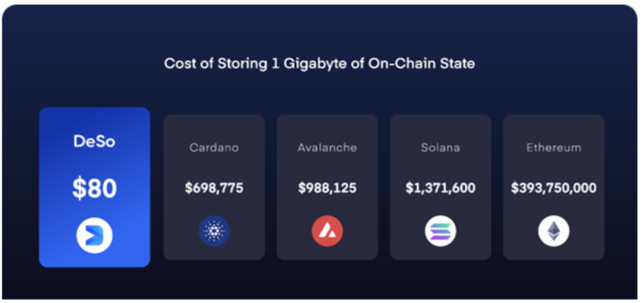Click the Ethereum logo icon
The height and width of the screenshot is (303, 644).
point(554,231)
